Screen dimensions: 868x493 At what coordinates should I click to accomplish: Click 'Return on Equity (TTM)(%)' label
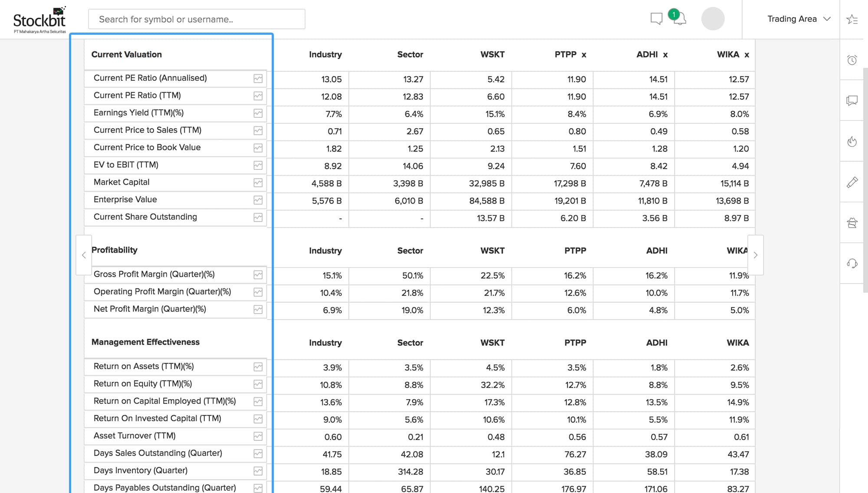coord(143,384)
